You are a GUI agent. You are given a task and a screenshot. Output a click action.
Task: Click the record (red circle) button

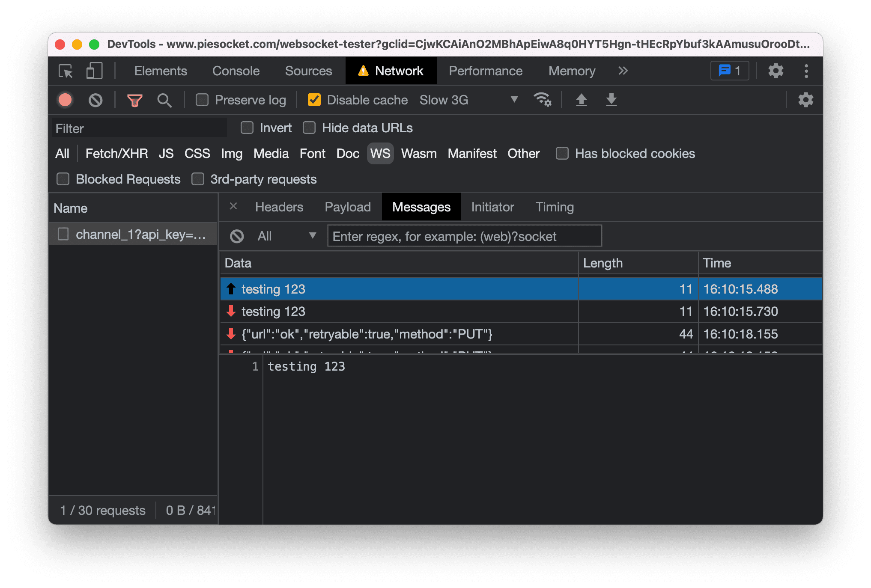(66, 100)
